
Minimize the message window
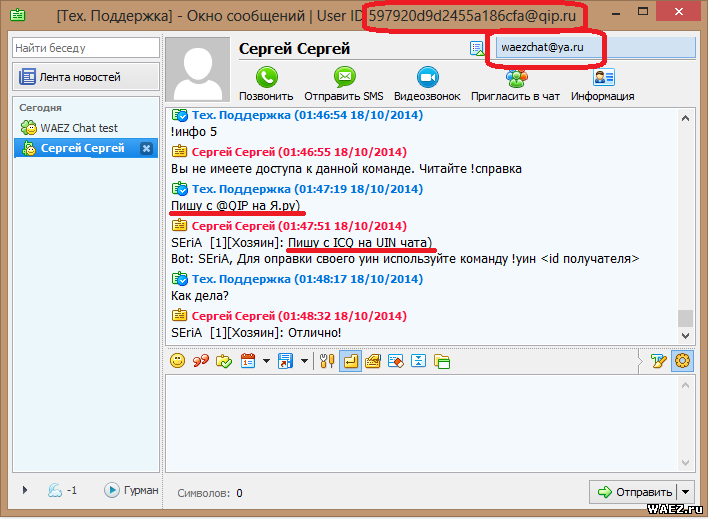(616, 14)
